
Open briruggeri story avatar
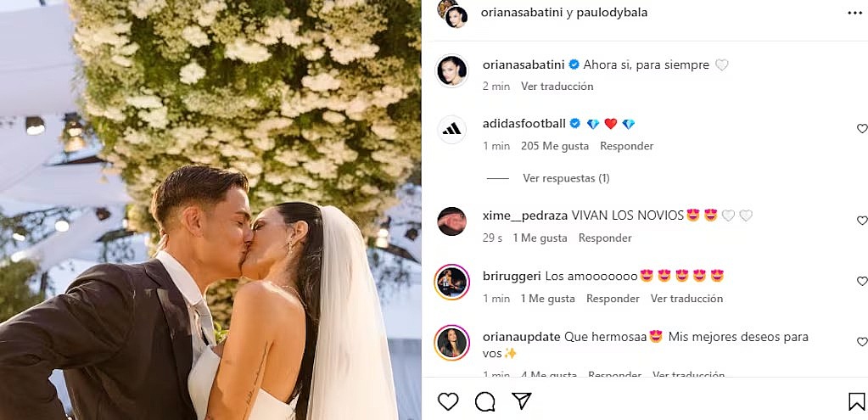click(451, 283)
